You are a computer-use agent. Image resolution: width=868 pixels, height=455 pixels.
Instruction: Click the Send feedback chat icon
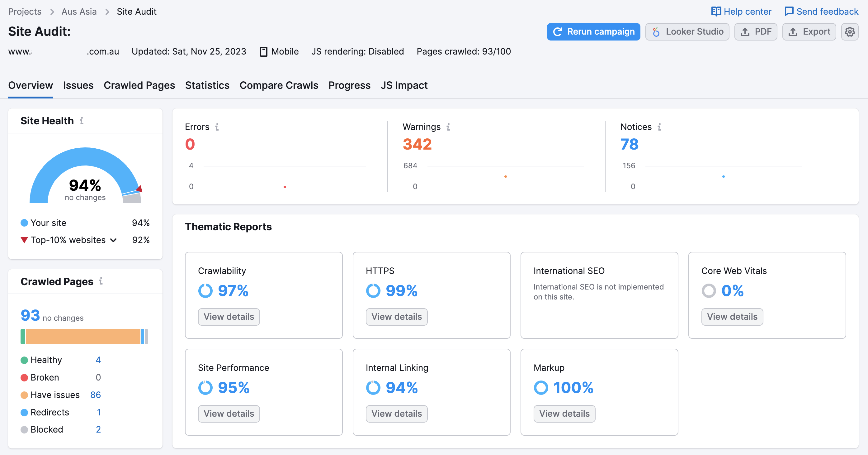(x=789, y=12)
